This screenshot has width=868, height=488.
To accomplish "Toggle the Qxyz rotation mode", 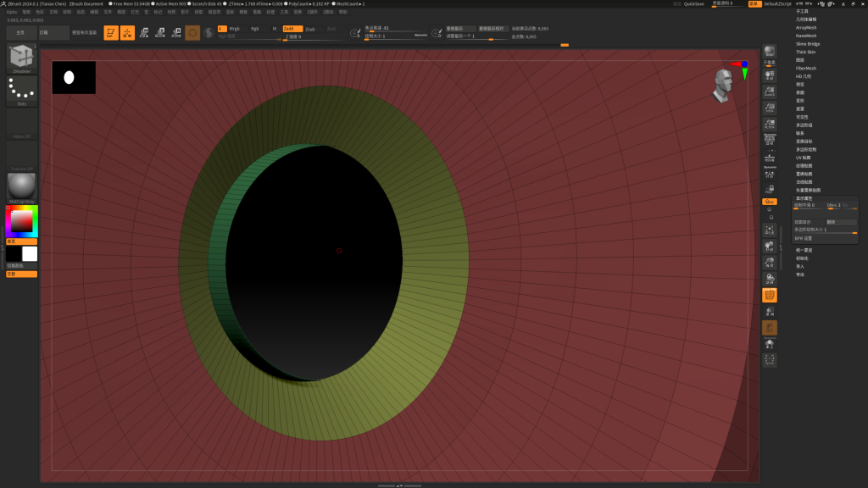I will click(770, 202).
